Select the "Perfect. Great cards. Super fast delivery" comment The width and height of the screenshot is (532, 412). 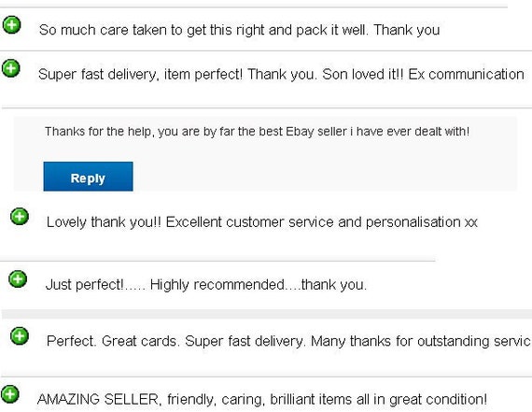click(x=288, y=341)
